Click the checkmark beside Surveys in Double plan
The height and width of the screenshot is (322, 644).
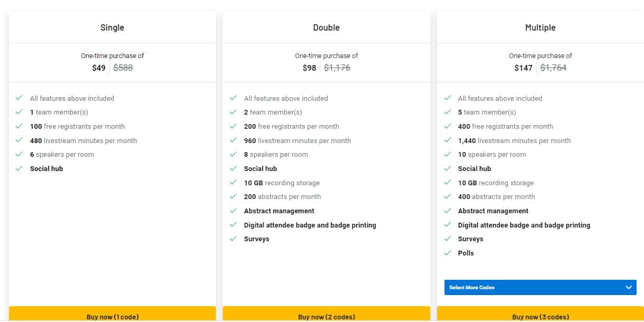tap(233, 239)
